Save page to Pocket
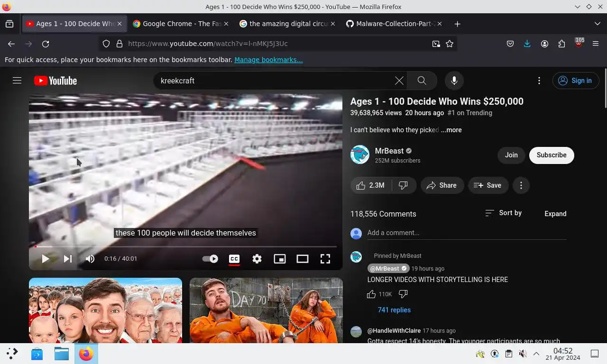This screenshot has width=607, height=364. pos(510,44)
